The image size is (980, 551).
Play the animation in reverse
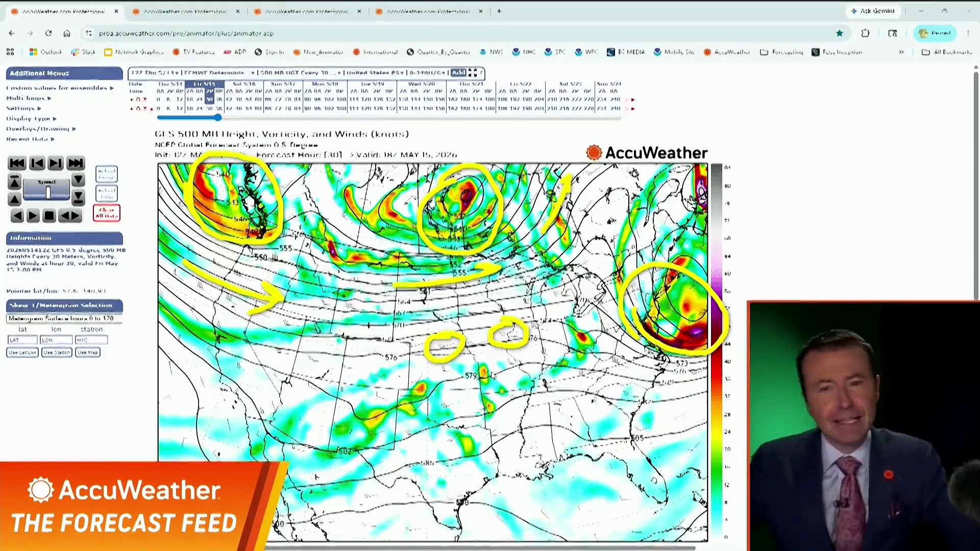pyautogui.click(x=17, y=216)
